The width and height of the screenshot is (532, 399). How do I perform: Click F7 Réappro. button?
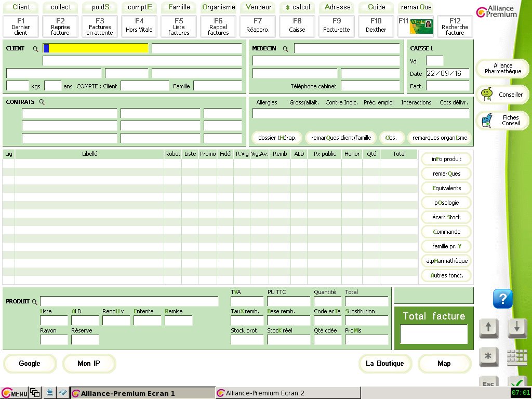[258, 26]
